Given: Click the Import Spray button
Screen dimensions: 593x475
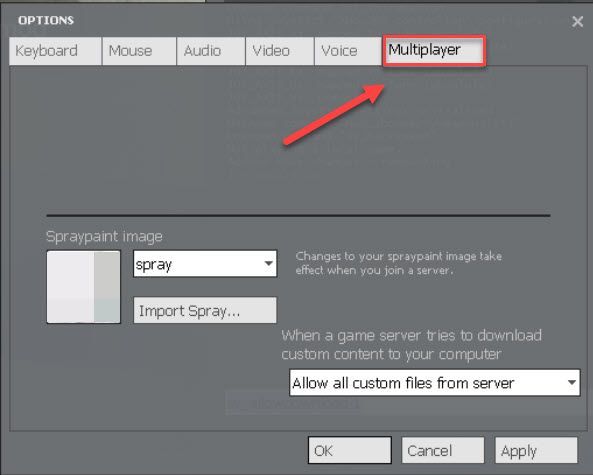Looking at the screenshot, I should [205, 310].
